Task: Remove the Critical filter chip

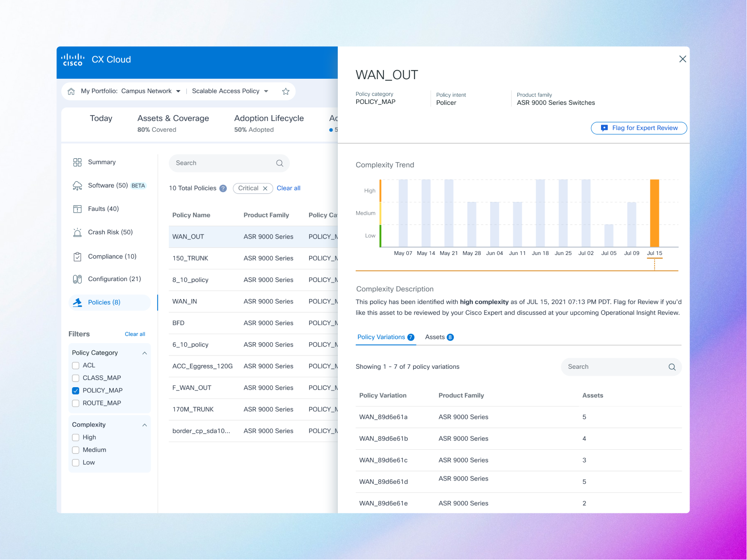Action: tap(265, 188)
